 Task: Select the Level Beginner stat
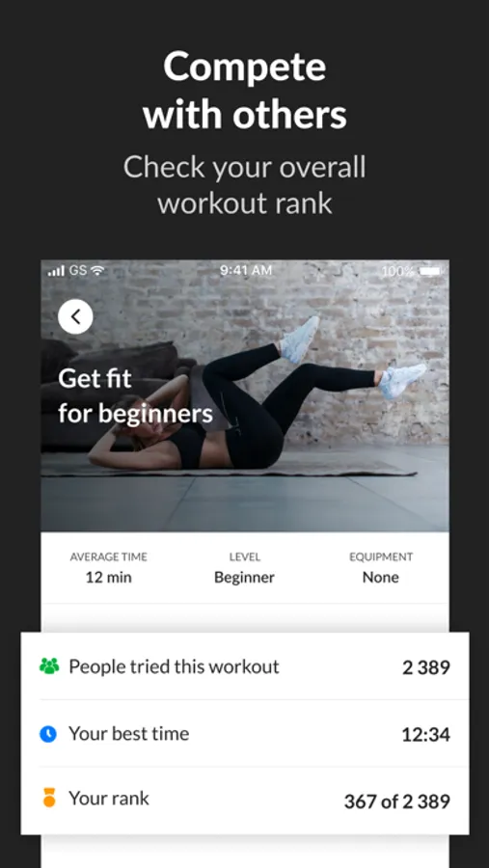click(244, 568)
